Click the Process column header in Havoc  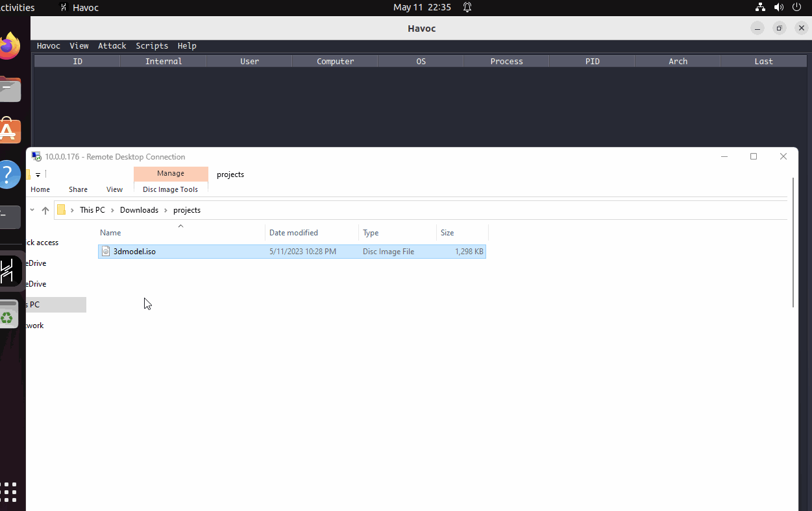pos(506,61)
